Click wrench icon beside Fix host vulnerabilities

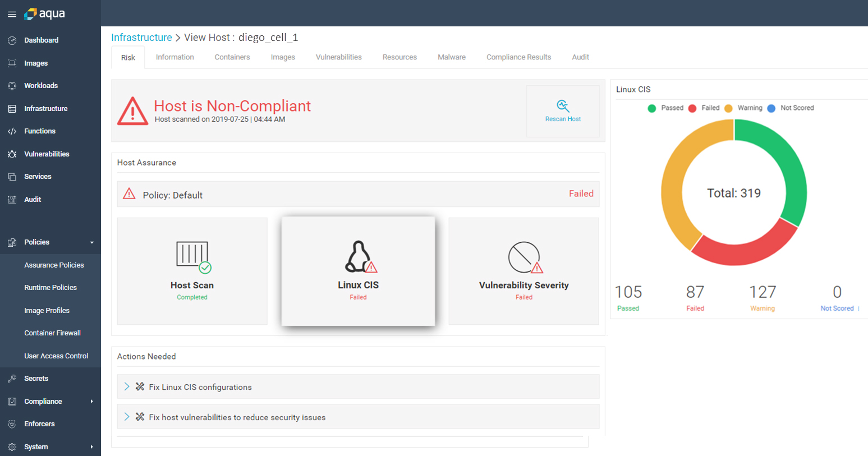(140, 417)
